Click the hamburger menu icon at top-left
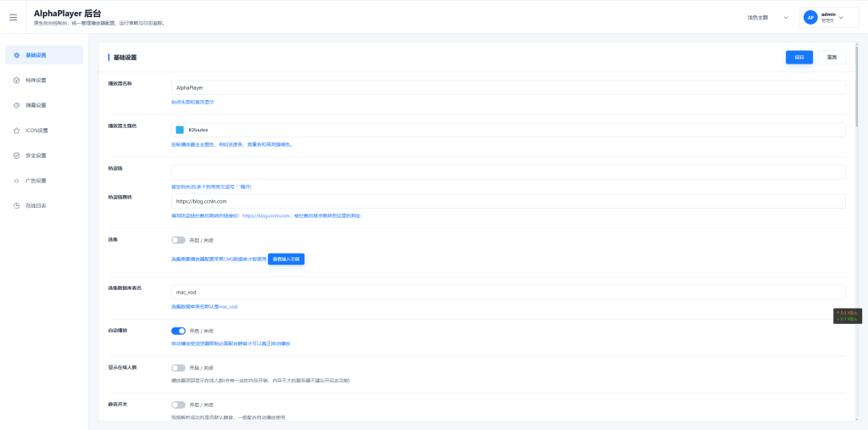The image size is (868, 430). click(x=14, y=18)
